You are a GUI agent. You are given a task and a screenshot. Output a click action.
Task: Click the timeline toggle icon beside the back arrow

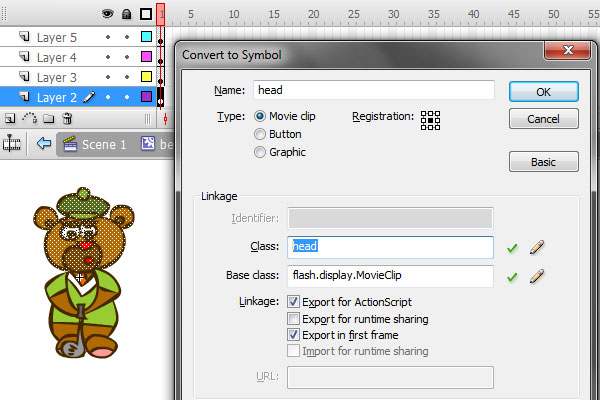11,144
